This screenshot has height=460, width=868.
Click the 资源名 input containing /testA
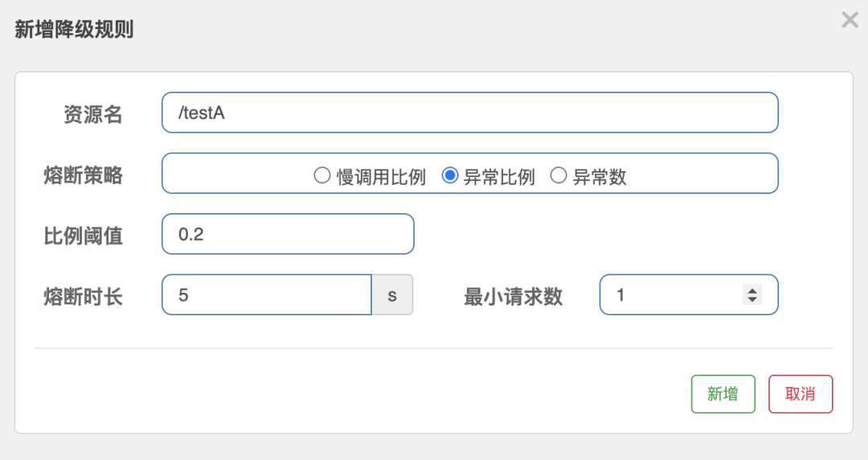469,113
